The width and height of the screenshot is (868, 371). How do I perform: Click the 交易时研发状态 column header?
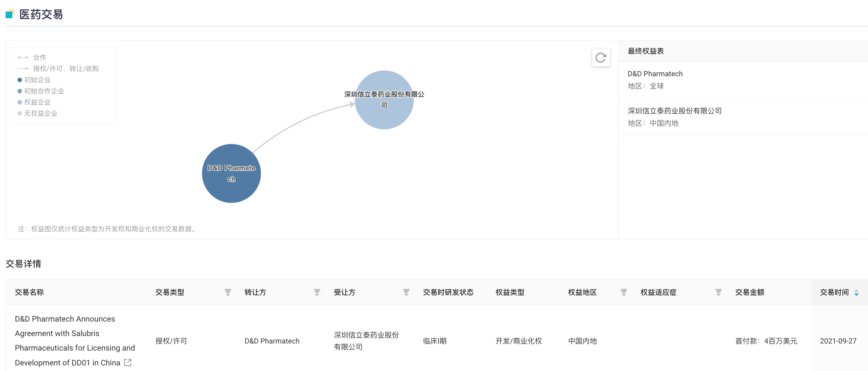tap(448, 292)
